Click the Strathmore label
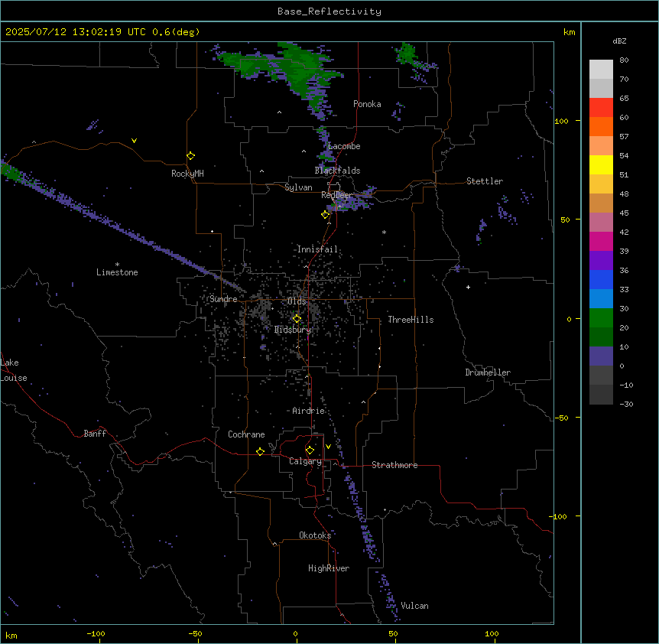Image resolution: width=659 pixels, height=644 pixels. coord(394,465)
